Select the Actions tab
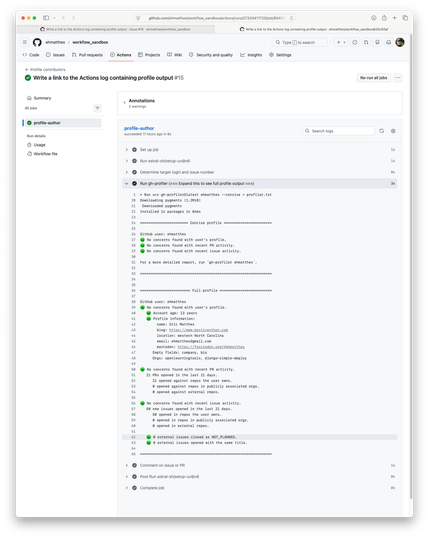429x538 pixels. click(x=120, y=55)
